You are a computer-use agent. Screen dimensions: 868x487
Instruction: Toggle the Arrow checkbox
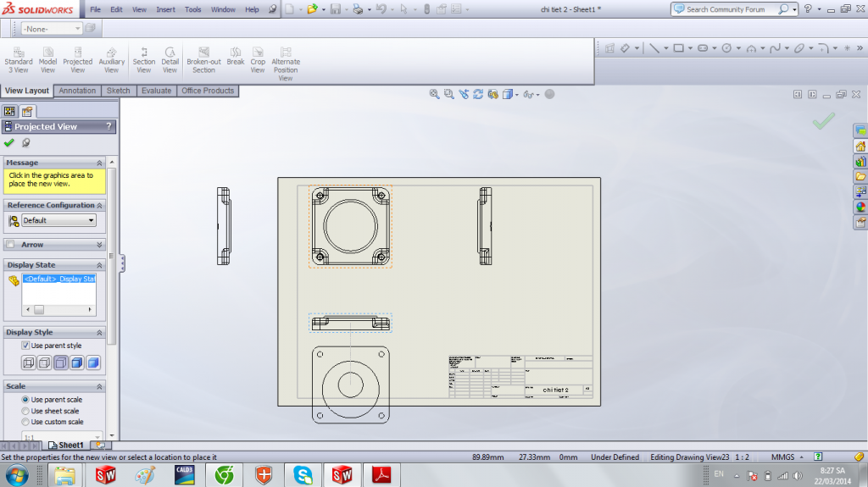point(10,244)
